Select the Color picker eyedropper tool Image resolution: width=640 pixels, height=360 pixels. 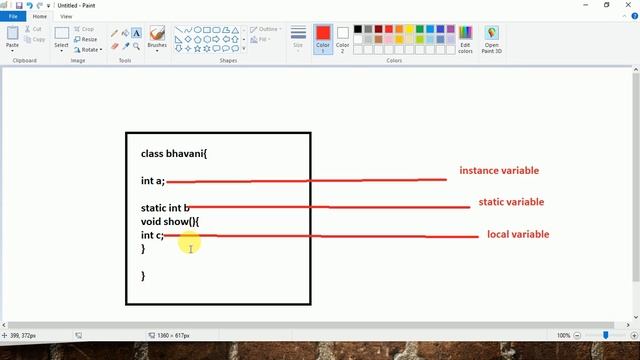click(126, 46)
